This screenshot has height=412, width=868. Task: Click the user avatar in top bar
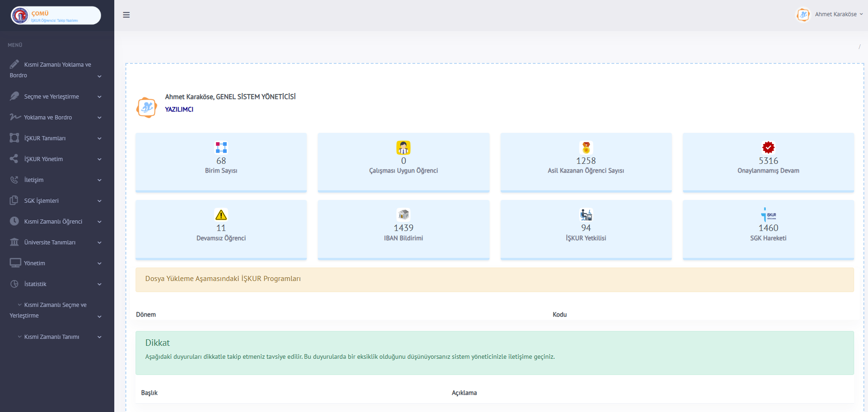[x=803, y=14]
